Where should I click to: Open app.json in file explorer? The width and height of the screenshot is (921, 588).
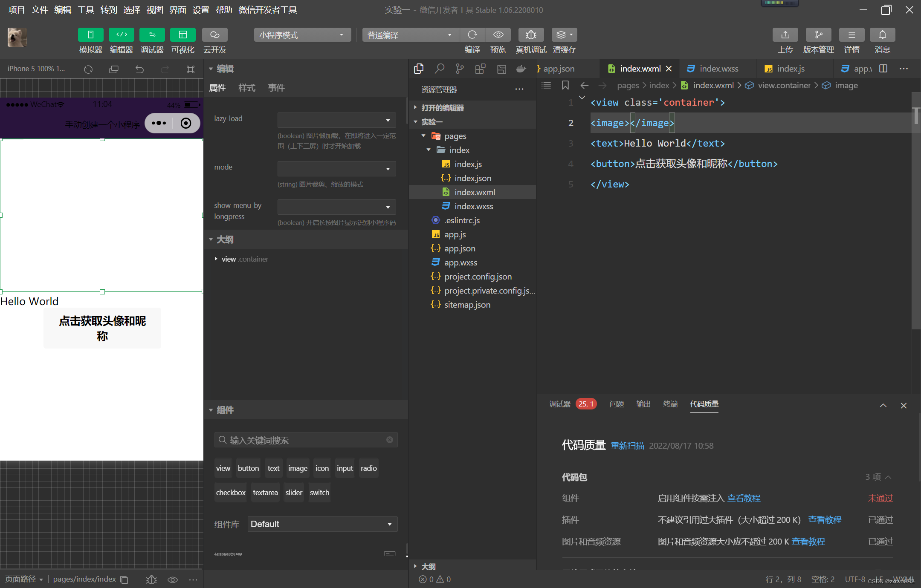pos(460,248)
